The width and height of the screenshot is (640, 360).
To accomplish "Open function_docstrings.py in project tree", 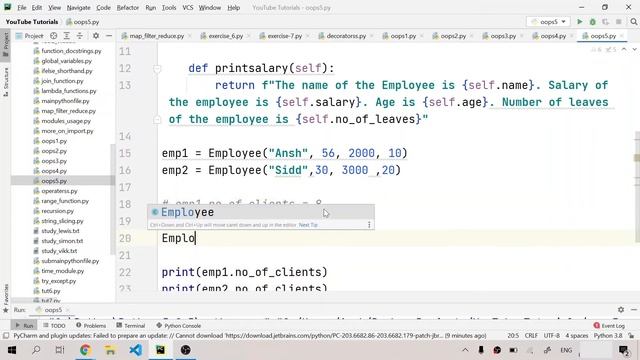I will click(x=71, y=51).
